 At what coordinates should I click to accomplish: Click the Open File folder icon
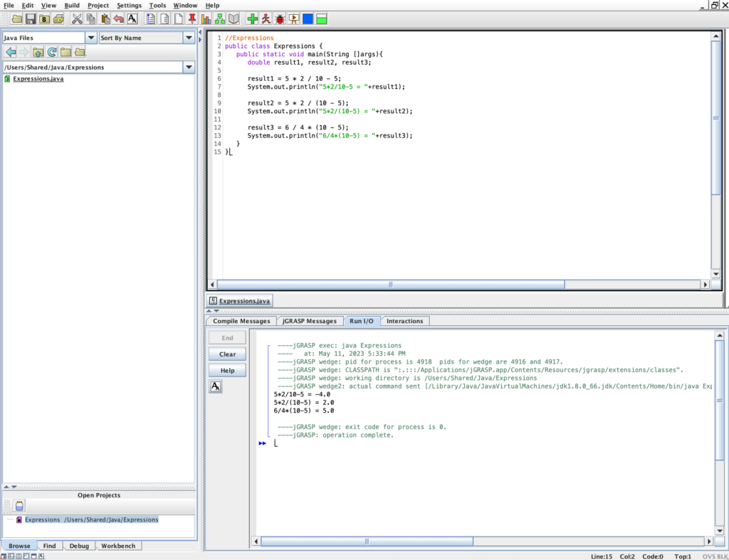click(17, 19)
